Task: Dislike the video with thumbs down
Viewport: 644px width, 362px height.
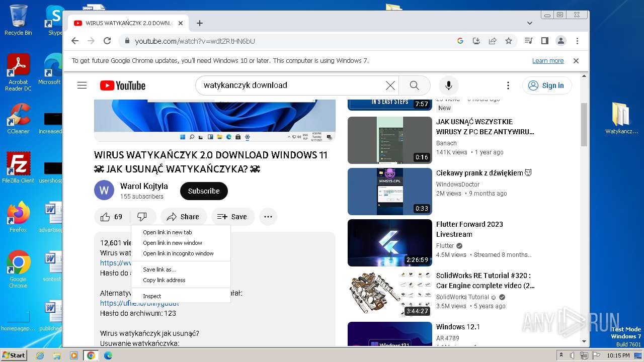Action: point(142,217)
